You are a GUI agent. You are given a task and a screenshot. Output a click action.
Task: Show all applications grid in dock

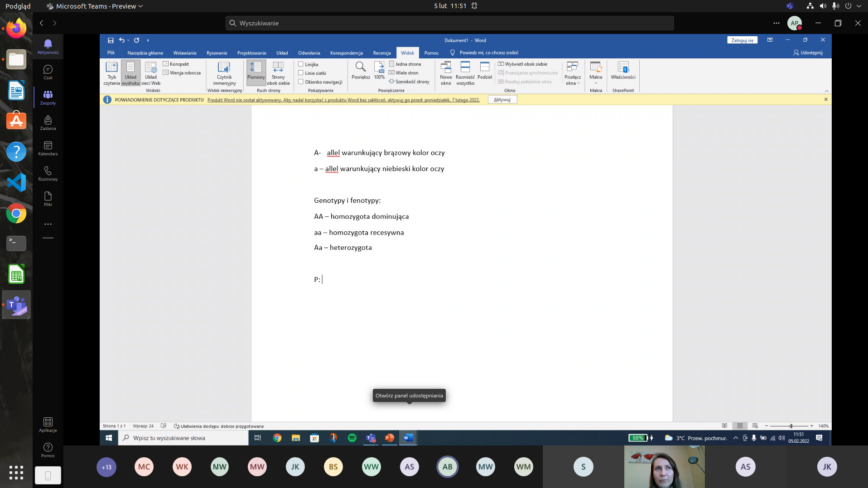[16, 472]
